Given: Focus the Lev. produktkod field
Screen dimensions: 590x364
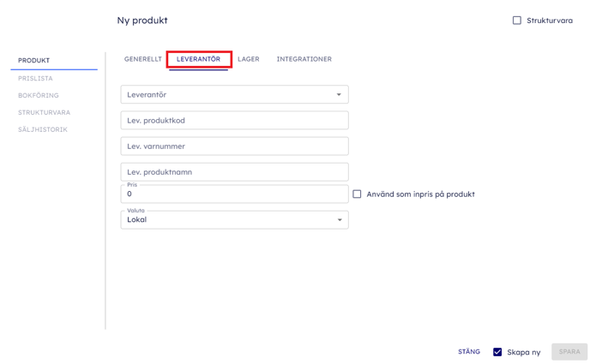Looking at the screenshot, I should (x=234, y=121).
